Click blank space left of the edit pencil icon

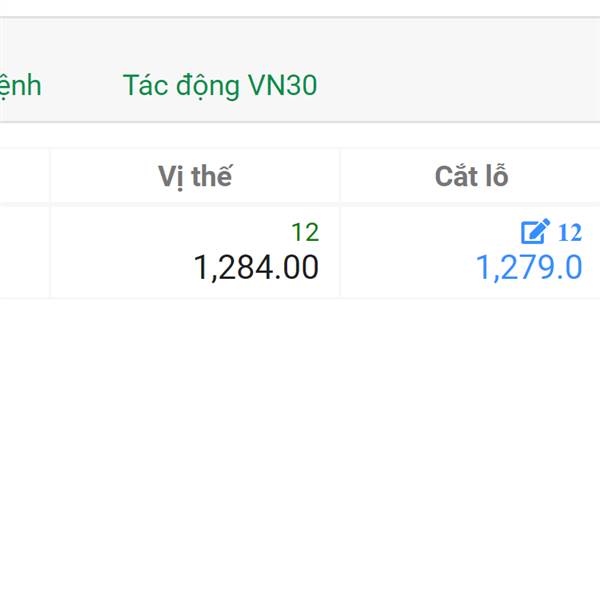429,232
